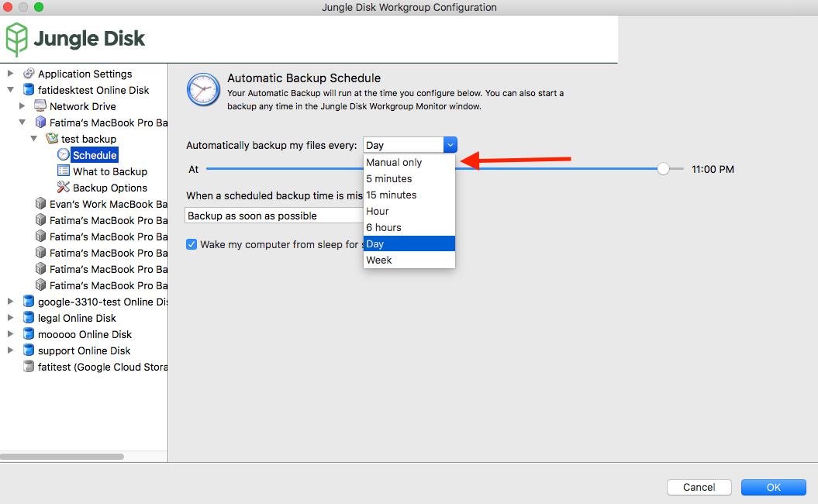Select the fatidesktest Online Disk icon
The image size is (818, 504).
(29, 90)
